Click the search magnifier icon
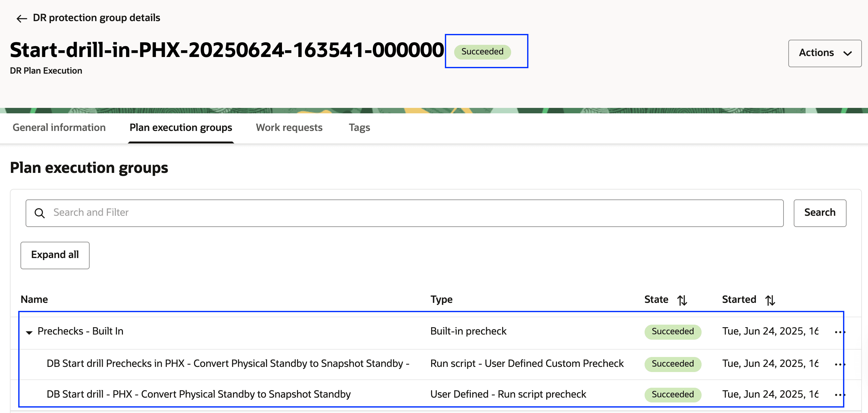Image resolution: width=868 pixels, height=413 pixels. [x=40, y=213]
